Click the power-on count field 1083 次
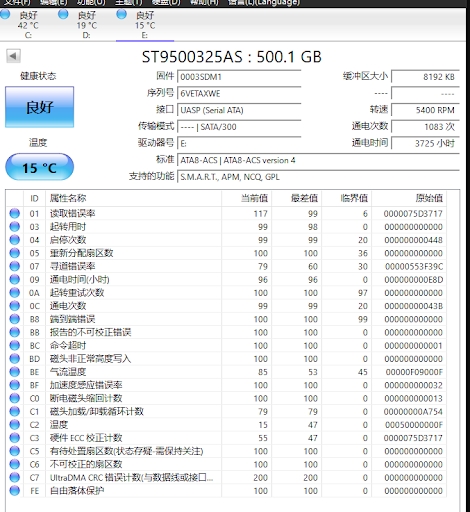Viewport: 470px width, 512px height. pos(425,127)
